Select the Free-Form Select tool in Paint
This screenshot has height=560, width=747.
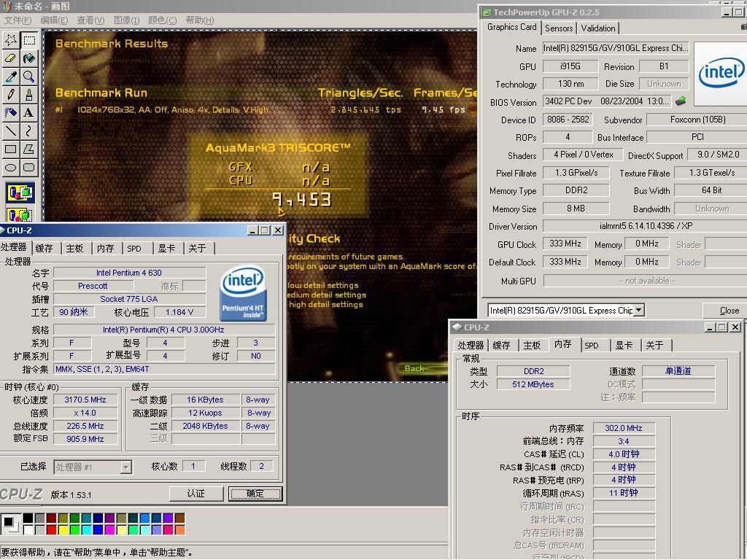(x=10, y=39)
